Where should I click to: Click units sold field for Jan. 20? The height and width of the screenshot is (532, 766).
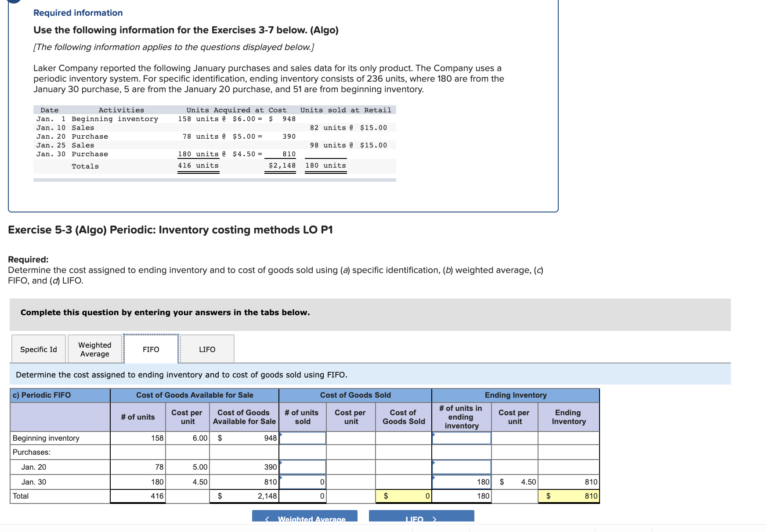303,467
